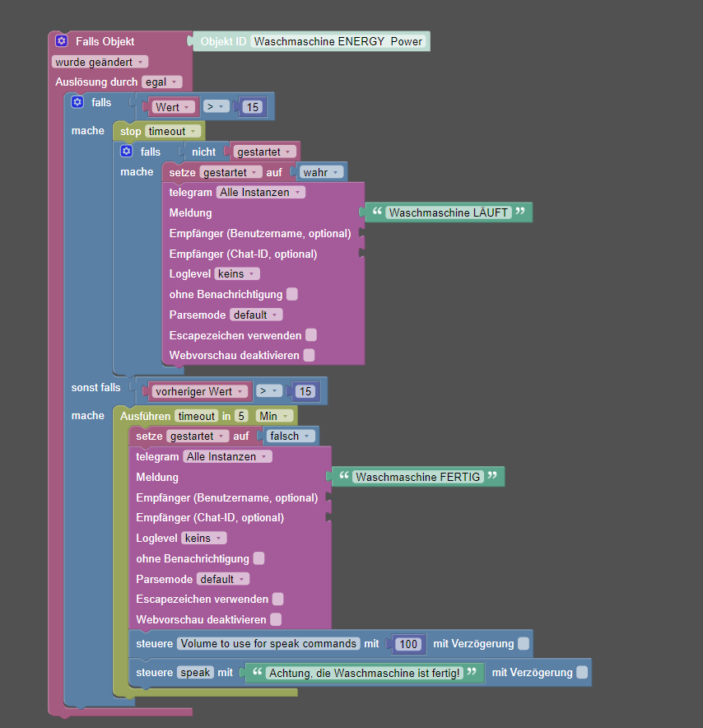Click 'Empfänger (Chat-ID, optional)' in LÄUFT telegram

(x=243, y=254)
